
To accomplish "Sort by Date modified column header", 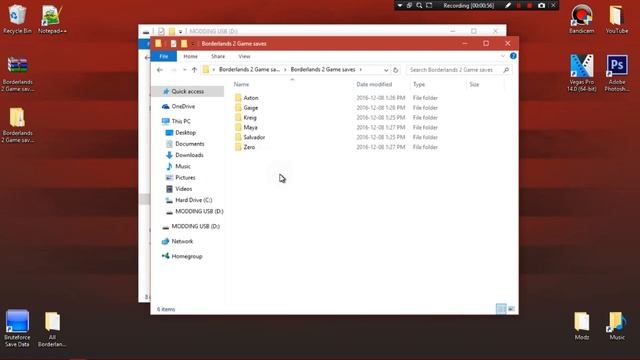I will click(374, 84).
